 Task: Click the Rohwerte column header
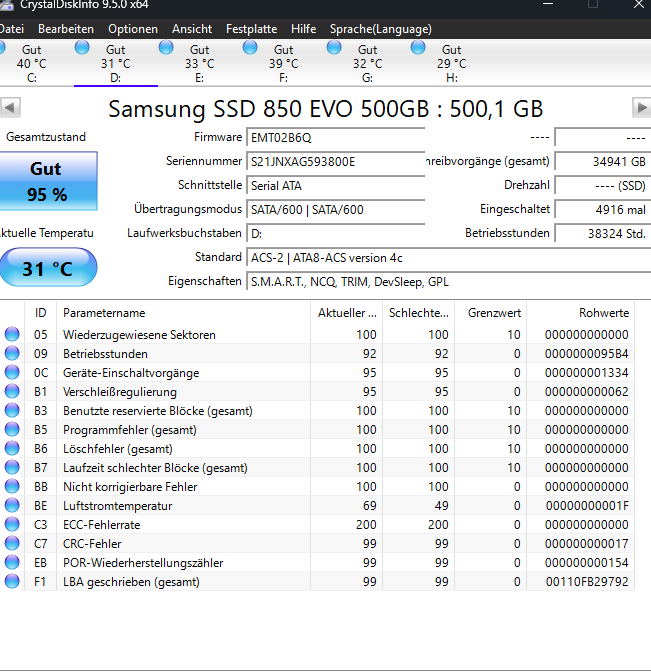[x=581, y=313]
